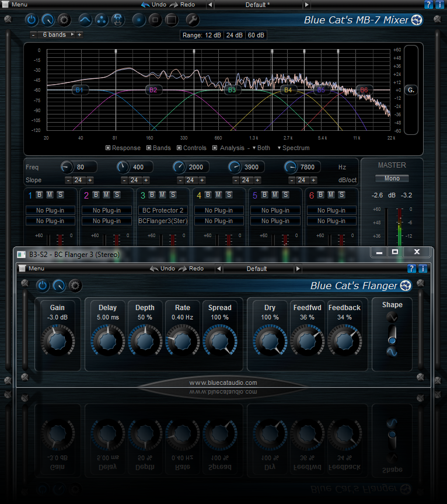The image size is (447, 504).
Task: Click the Flanger undo arrow icon
Action: pos(155,269)
